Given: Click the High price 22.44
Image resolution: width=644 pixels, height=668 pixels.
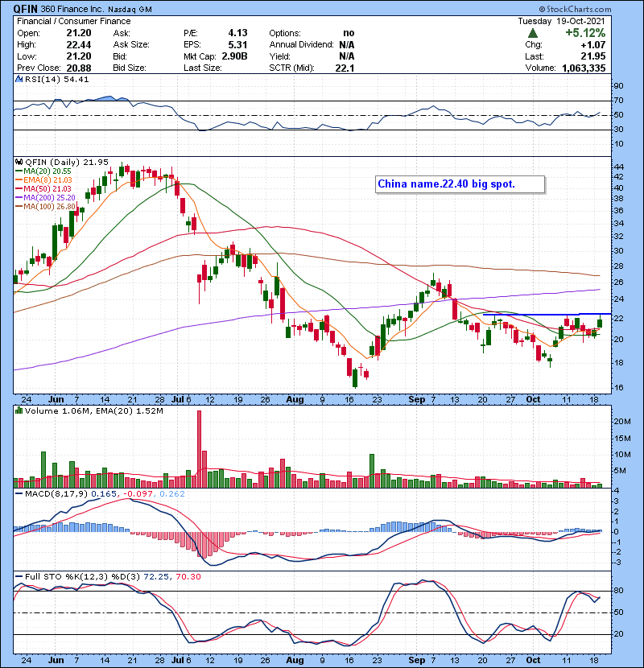Looking at the screenshot, I should (x=78, y=45).
